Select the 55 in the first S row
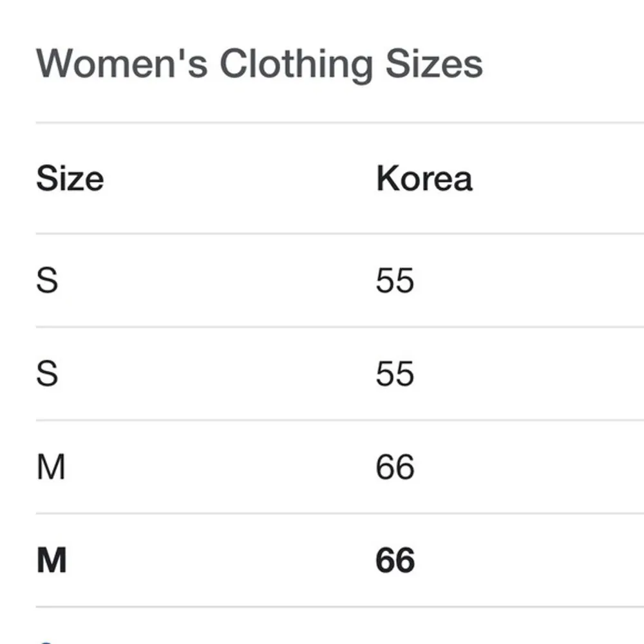 pyautogui.click(x=395, y=280)
